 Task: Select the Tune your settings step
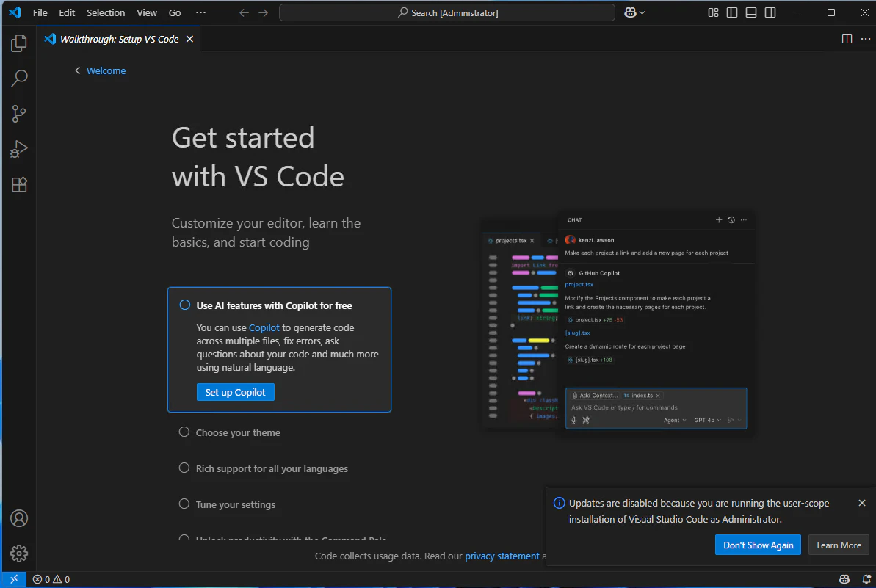[227, 504]
